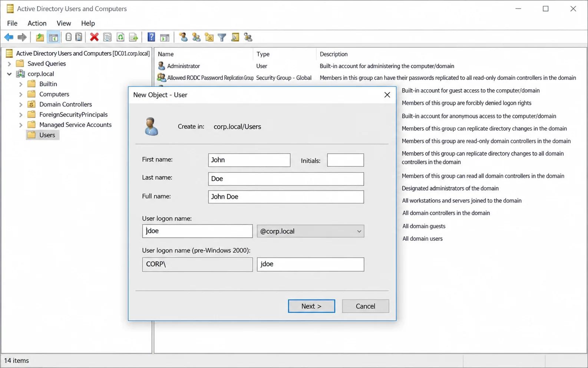This screenshot has width=588, height=368.
Task: Click the pre-Windows 2000 jdoe field
Action: pyautogui.click(x=310, y=264)
